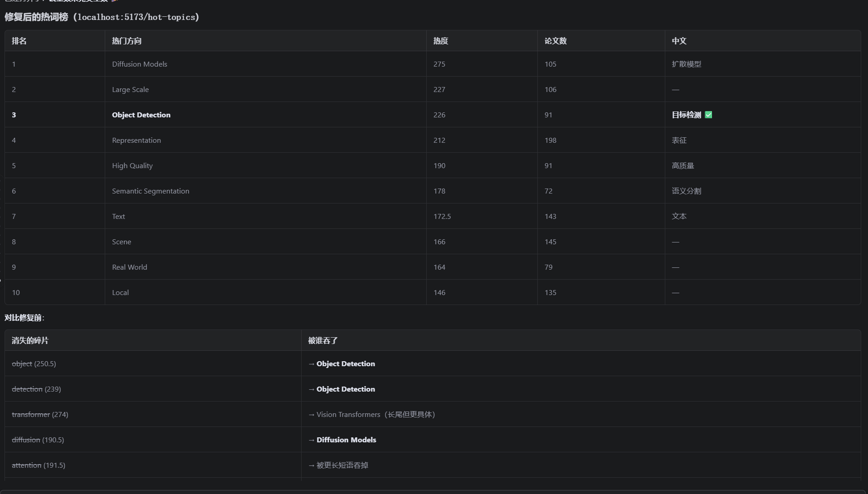Click the heat value 172.5
Image resolution: width=868 pixels, height=494 pixels.
point(442,217)
